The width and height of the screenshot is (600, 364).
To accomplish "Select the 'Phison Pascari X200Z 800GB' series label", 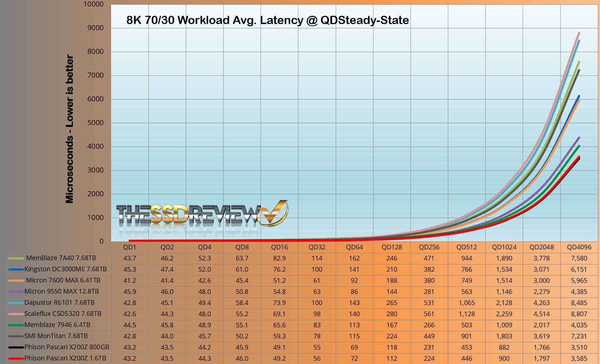I will pyautogui.click(x=67, y=347).
